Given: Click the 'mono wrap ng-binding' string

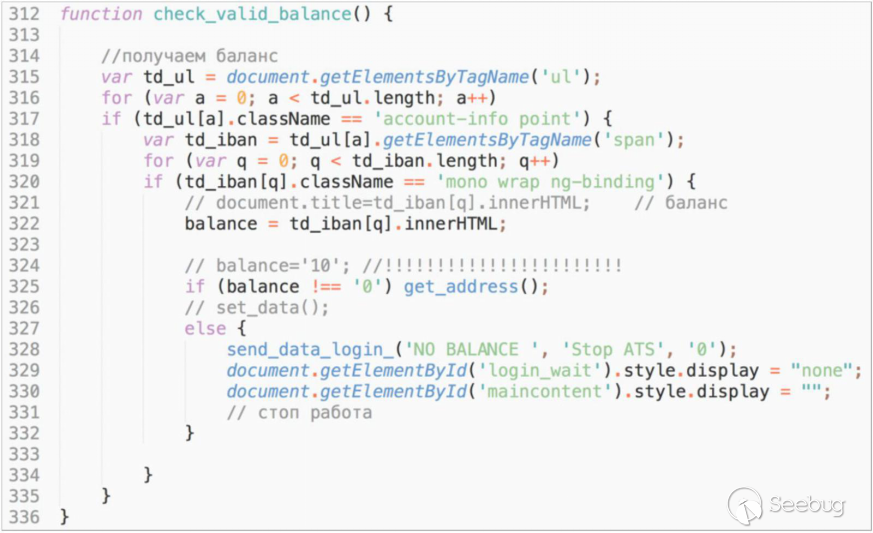Looking at the screenshot, I should (x=550, y=182).
